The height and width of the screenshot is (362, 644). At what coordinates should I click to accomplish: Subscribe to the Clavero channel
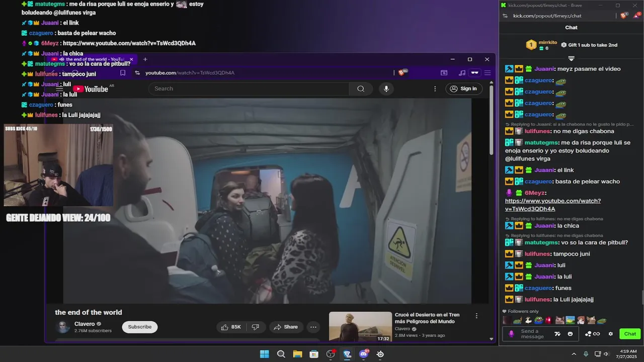[x=139, y=327]
